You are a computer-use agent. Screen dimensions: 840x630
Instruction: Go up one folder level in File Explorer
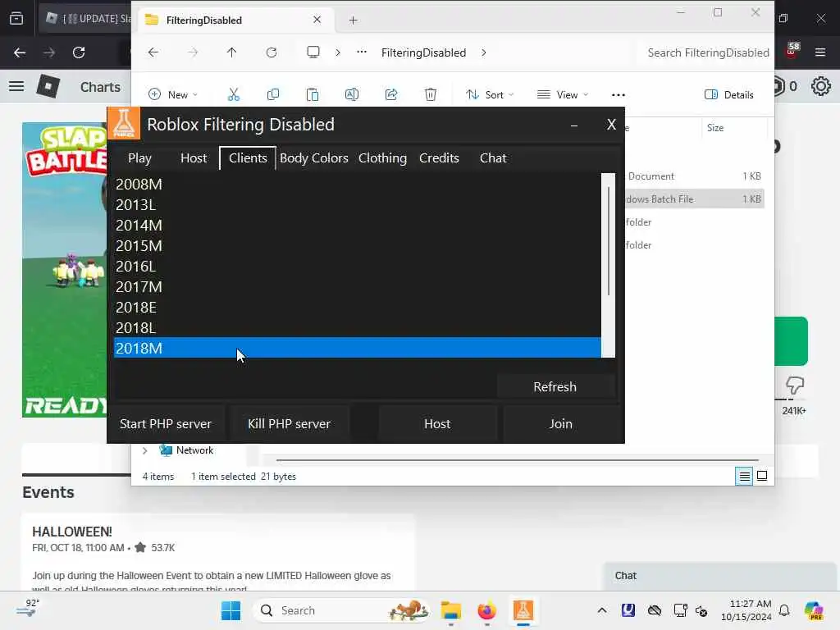[231, 52]
